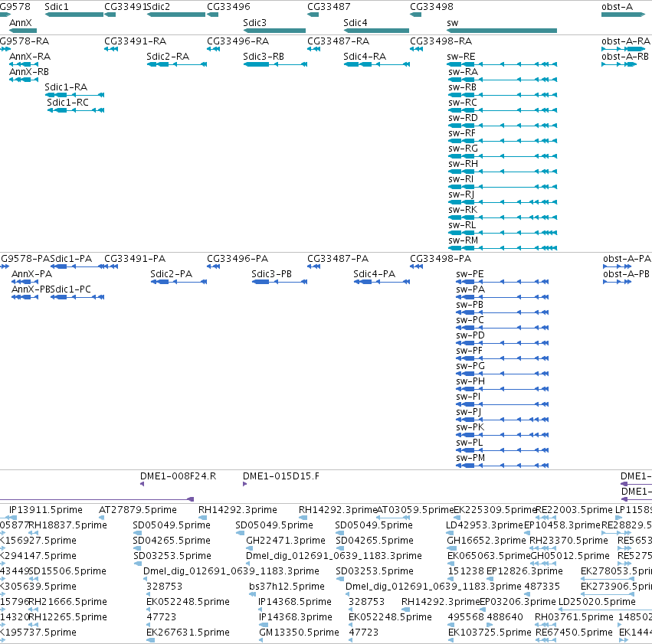Open EST IP13911.5prime

(x=46, y=510)
